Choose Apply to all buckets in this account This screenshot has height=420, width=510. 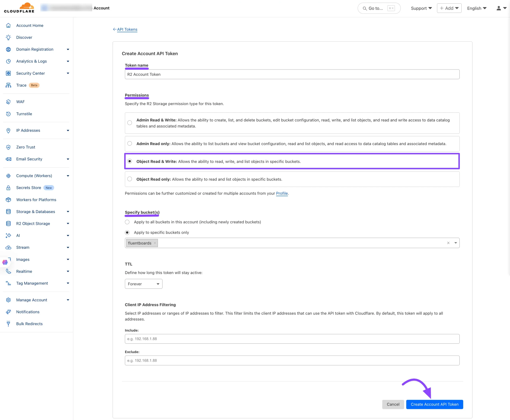tap(127, 222)
